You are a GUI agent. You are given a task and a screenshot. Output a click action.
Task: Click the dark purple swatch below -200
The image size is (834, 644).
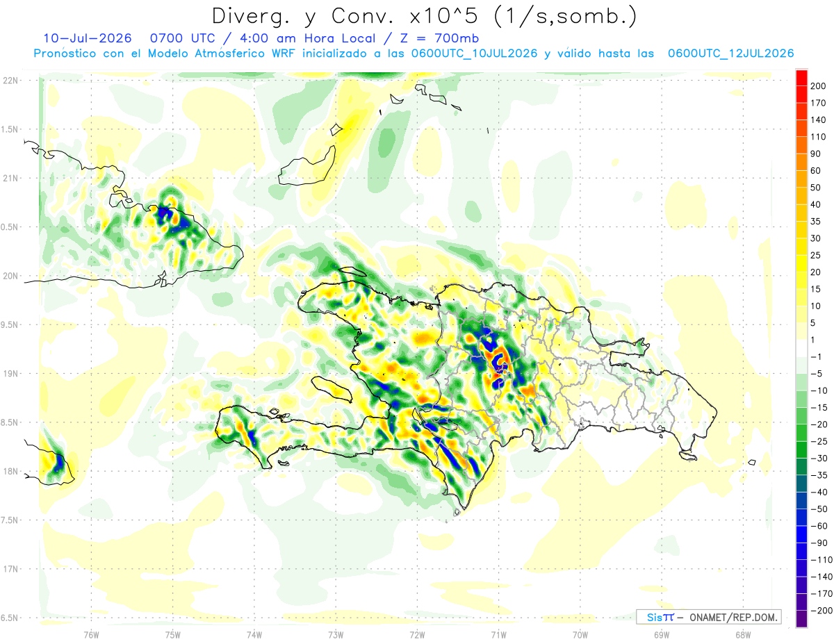click(801, 619)
